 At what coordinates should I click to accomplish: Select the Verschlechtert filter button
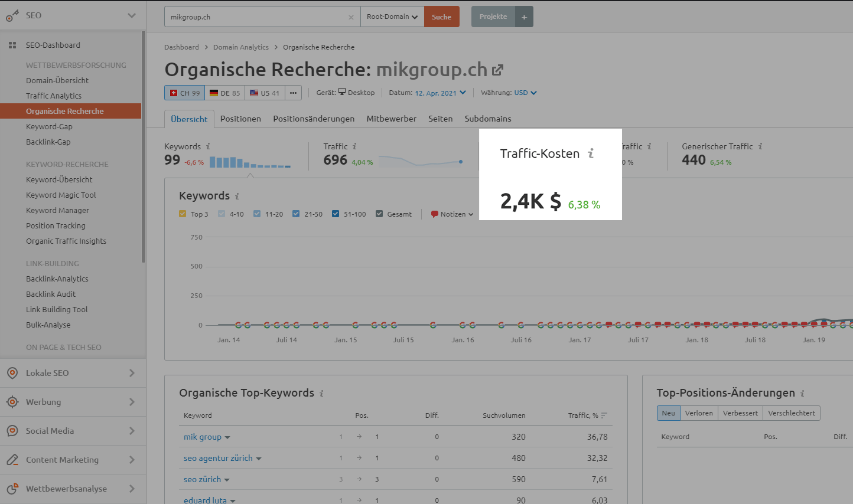pyautogui.click(x=792, y=413)
